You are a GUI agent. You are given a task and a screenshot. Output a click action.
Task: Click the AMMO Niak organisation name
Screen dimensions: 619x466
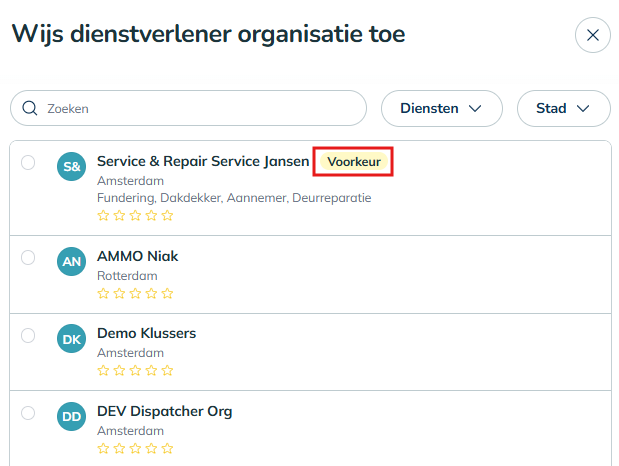pyautogui.click(x=137, y=256)
